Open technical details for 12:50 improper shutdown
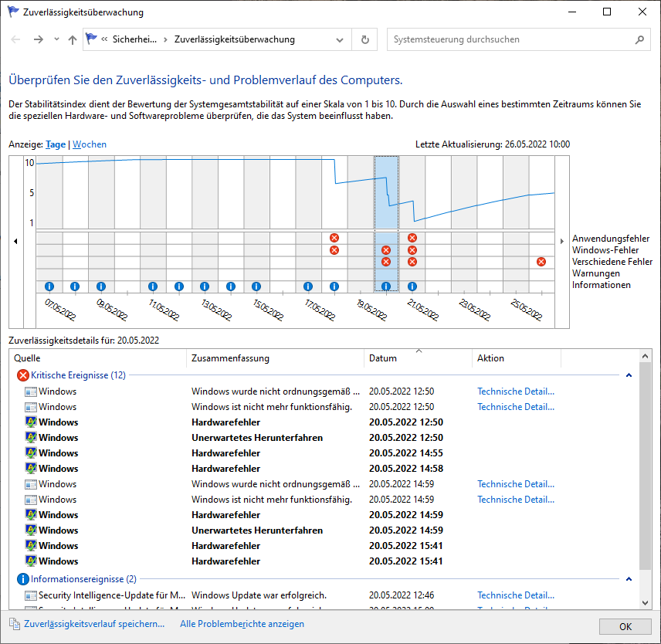This screenshot has width=661, height=644. tap(516, 391)
